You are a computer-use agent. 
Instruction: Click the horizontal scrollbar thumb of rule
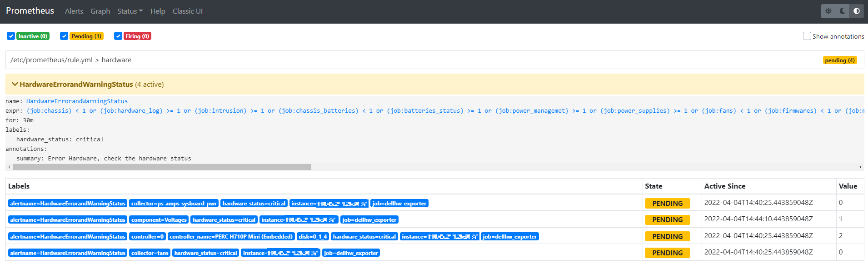coord(162,167)
